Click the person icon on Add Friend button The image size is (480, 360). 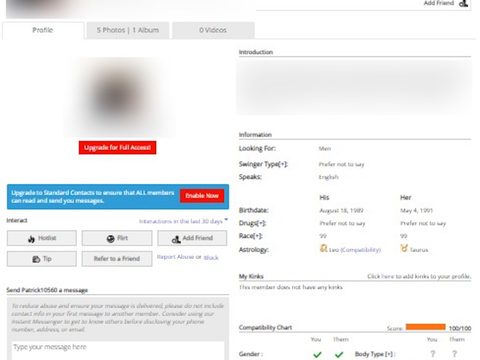176,239
